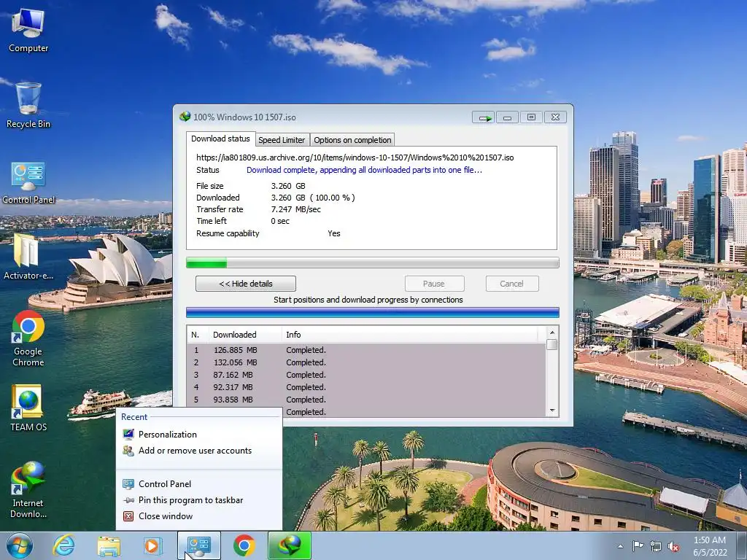747x560 pixels.
Task: Open the Options on completion tab
Action: [352, 140]
